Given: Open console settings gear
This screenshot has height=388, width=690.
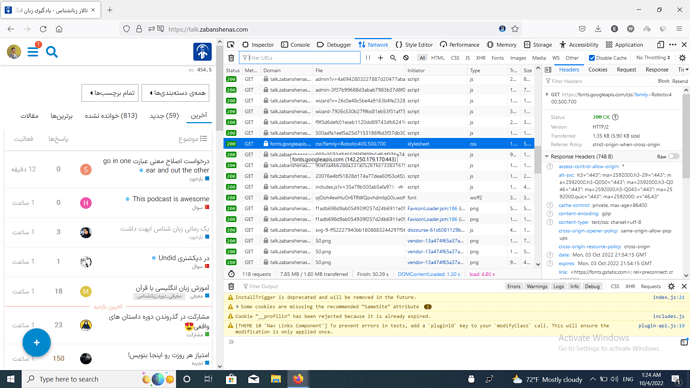Looking at the screenshot, I should tap(671, 286).
